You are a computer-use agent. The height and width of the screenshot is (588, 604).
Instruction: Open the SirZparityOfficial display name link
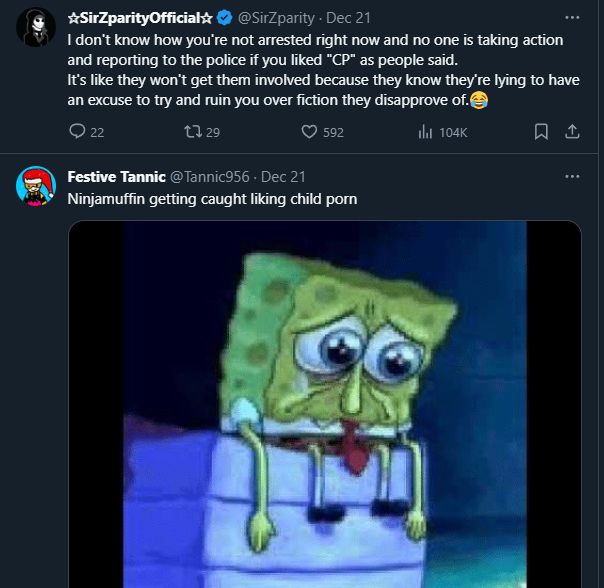(x=140, y=18)
